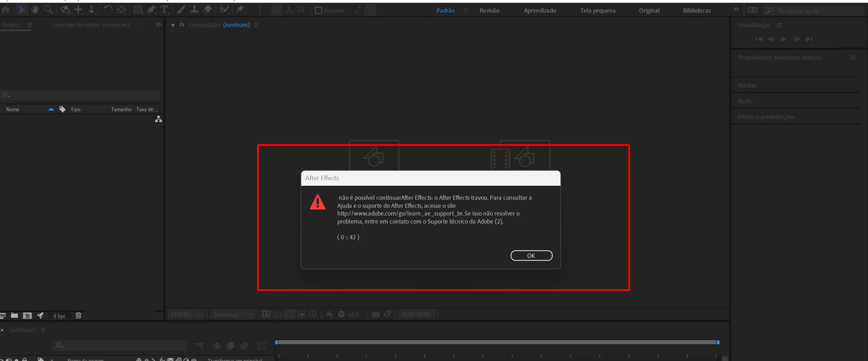Open project settings rocket icon
Image resolution: width=868 pixels, height=361 pixels.
pos(40,316)
